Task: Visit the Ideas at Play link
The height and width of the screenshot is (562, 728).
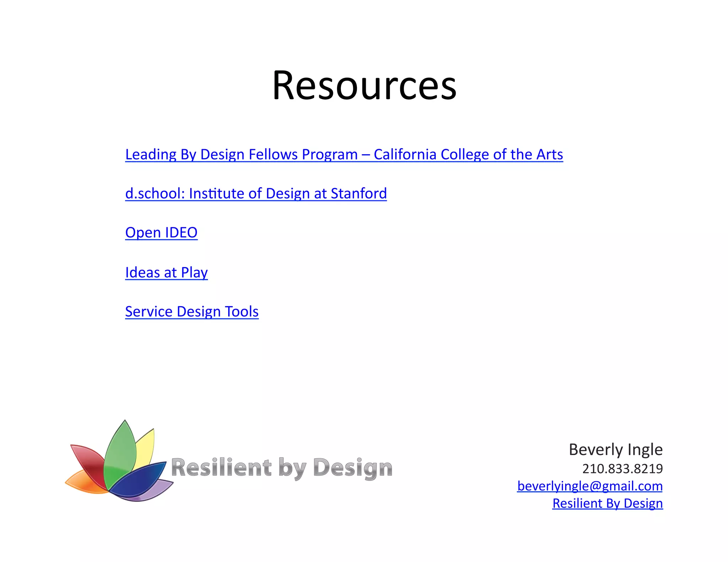Action: click(166, 272)
